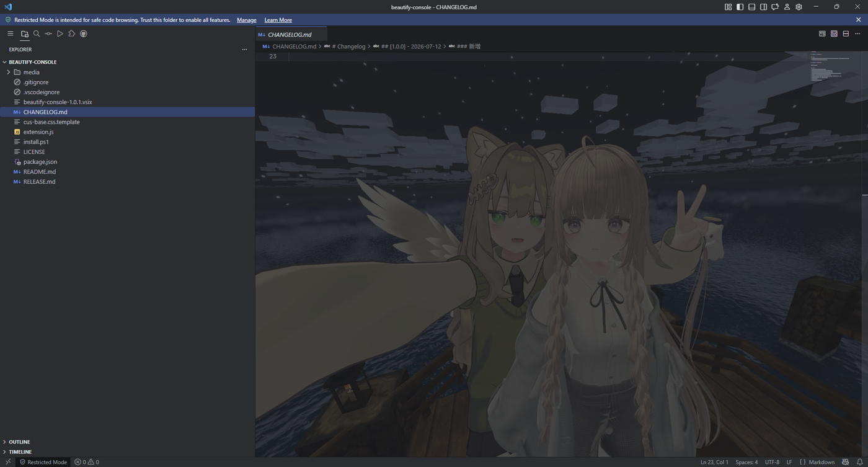This screenshot has width=868, height=467.
Task: Click the VS Code logo icon
Action: pos(8,7)
